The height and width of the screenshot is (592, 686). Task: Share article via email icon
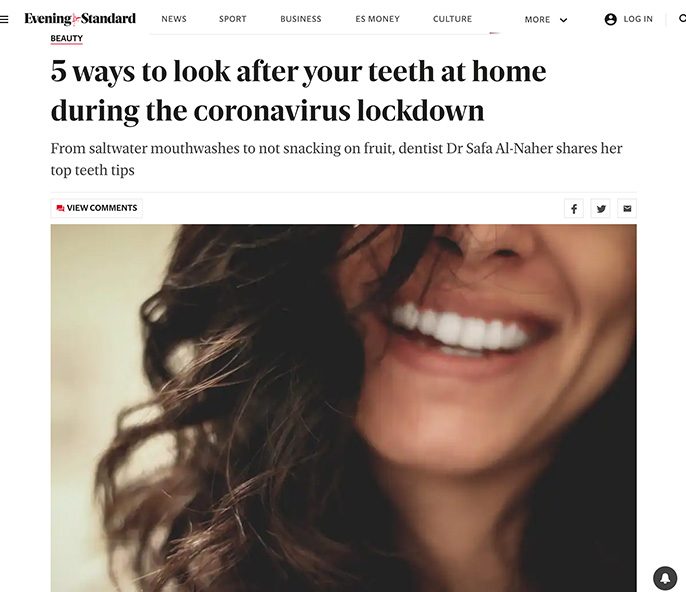tap(627, 209)
